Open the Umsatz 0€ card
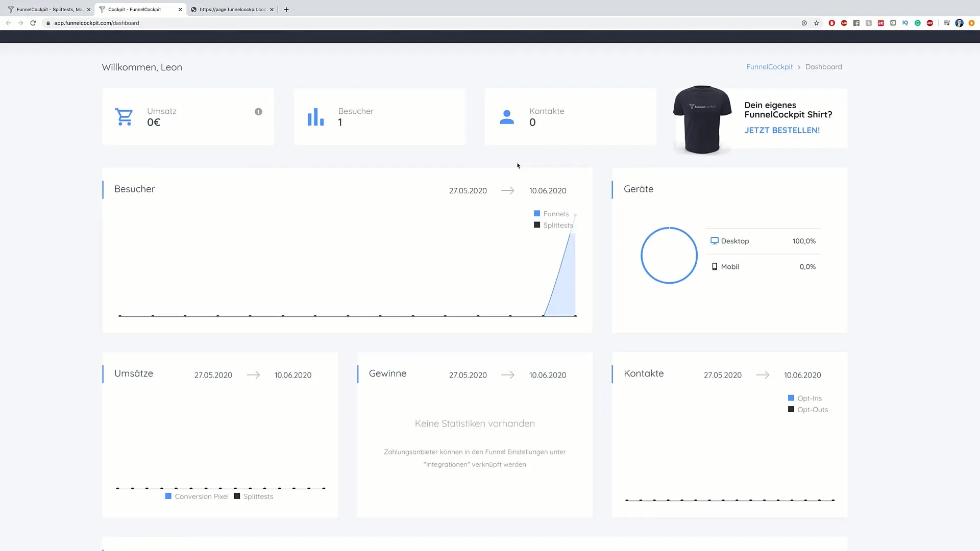Screen dimensions: 980x551 click(188, 117)
